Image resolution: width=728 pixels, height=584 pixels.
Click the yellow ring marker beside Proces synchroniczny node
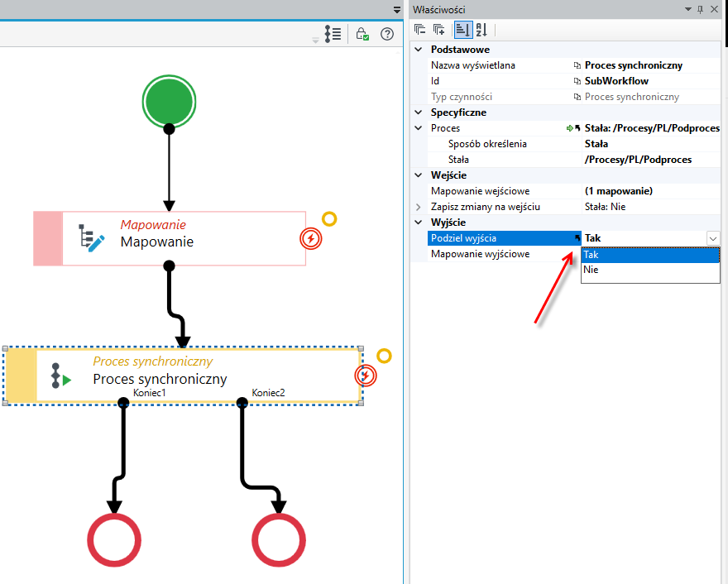tap(384, 356)
